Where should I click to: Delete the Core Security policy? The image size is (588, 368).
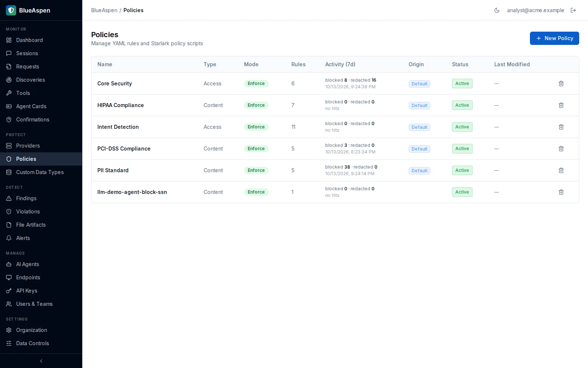click(x=561, y=84)
